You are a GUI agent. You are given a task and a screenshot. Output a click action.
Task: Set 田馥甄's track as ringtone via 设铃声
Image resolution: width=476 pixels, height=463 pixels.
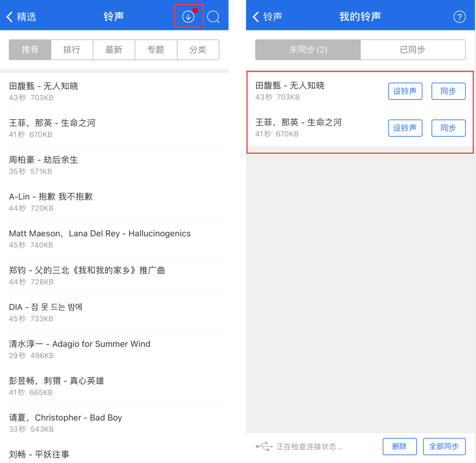405,91
